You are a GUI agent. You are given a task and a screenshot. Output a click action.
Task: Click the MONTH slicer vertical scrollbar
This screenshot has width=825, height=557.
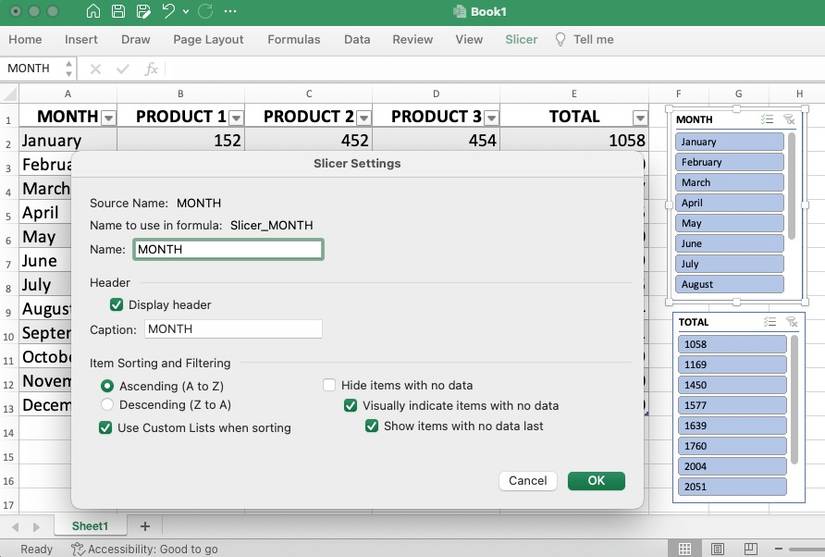pos(792,170)
